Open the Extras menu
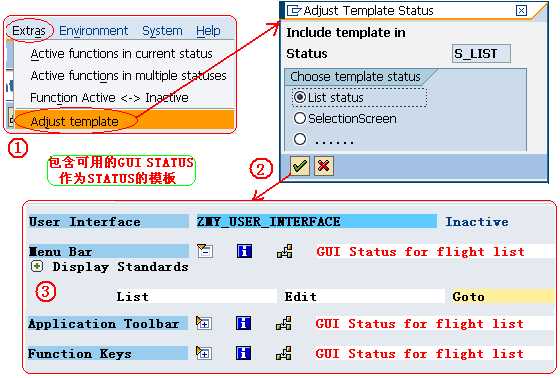The image size is (560, 378). coord(29,31)
